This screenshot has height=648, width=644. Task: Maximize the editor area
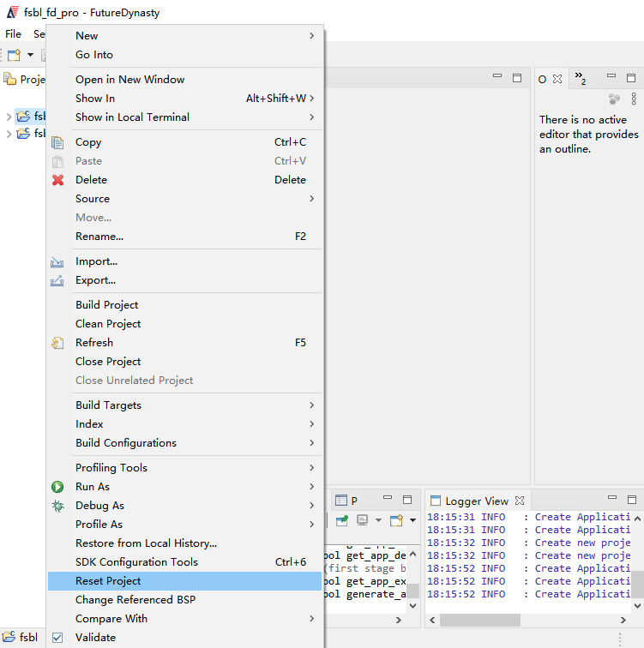coord(517,78)
